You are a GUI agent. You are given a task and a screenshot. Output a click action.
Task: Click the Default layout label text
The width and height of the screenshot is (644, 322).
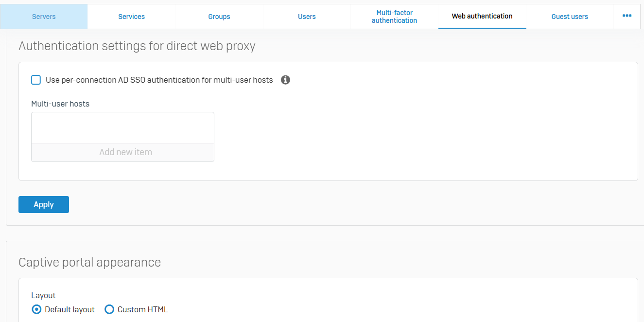[x=70, y=309]
